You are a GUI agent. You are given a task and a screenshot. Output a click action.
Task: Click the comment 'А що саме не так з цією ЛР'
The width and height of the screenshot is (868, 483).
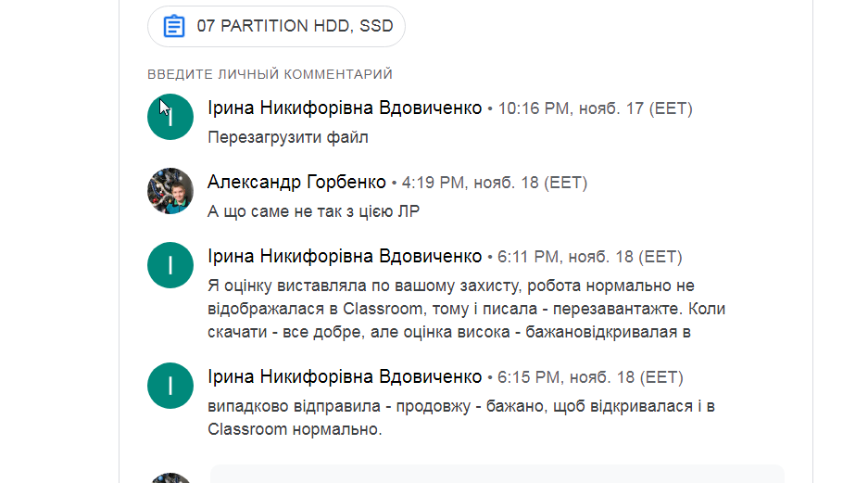click(313, 212)
